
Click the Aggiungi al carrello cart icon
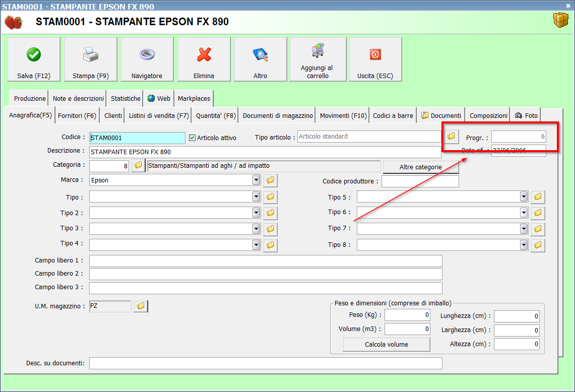pos(318,50)
